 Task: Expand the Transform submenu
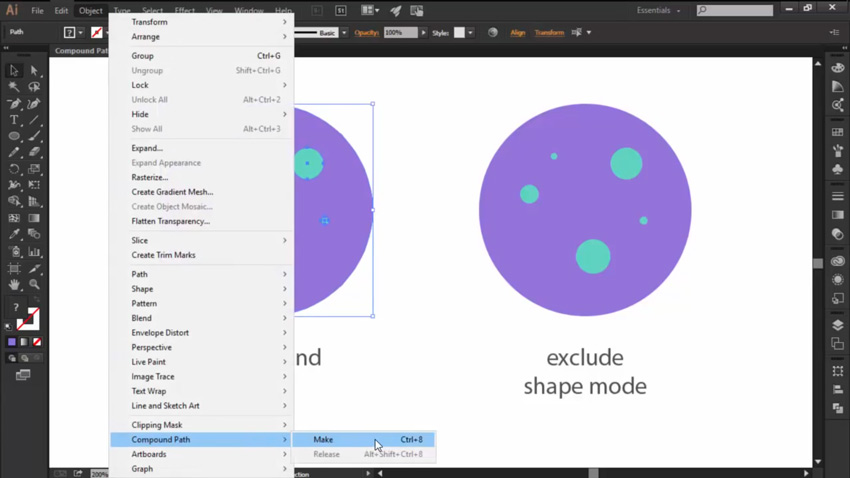pyautogui.click(x=202, y=22)
